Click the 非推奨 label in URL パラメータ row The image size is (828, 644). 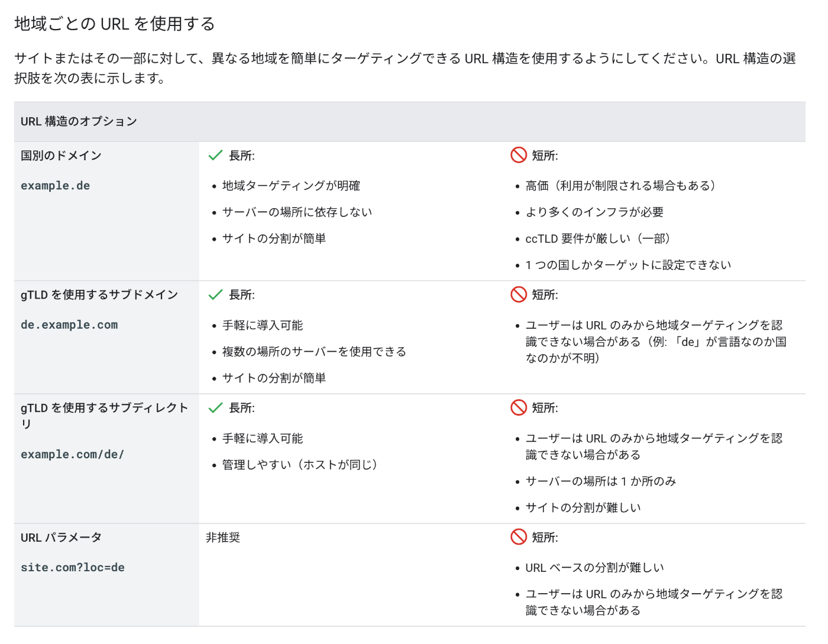[x=222, y=538]
